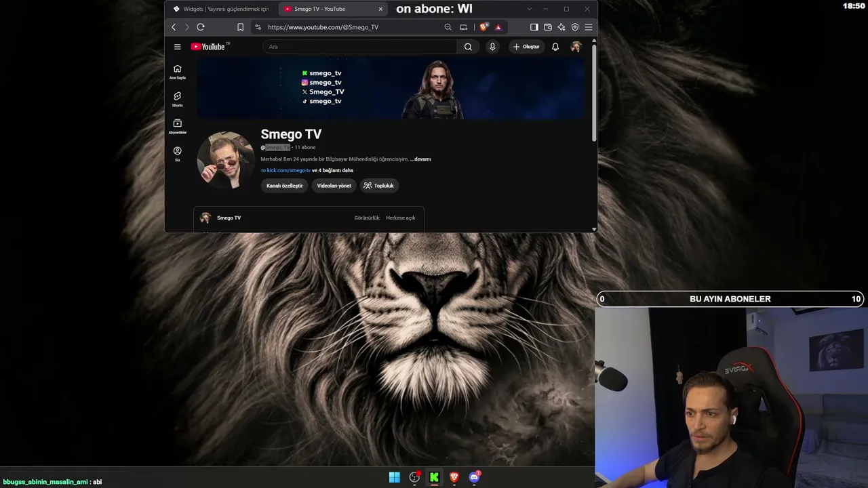
Task: Open the Brave Wallet icon
Action: click(548, 27)
